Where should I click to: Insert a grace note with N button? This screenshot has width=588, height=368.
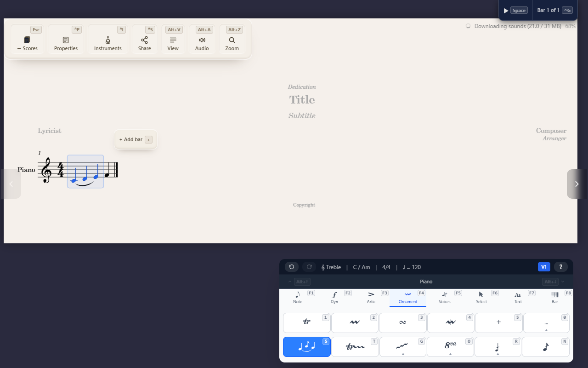tap(546, 347)
